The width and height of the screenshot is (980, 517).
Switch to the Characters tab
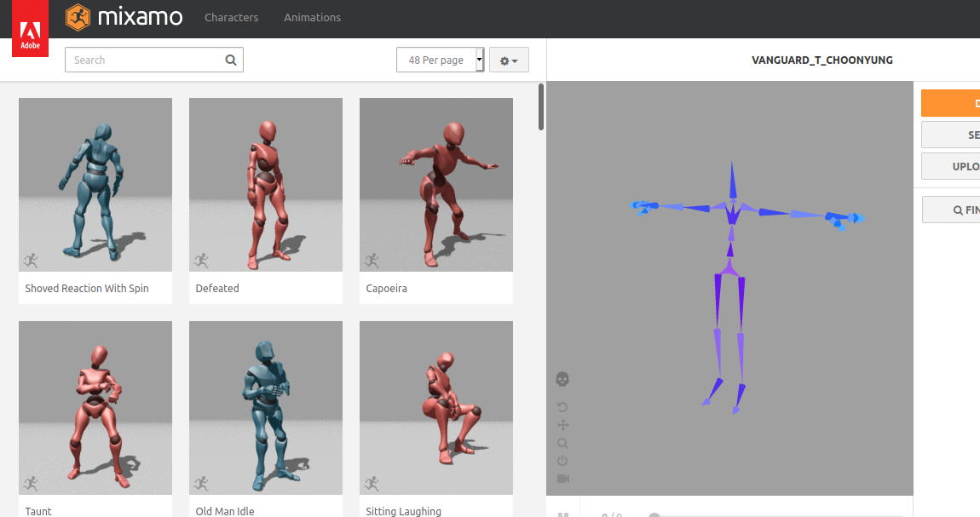click(231, 17)
